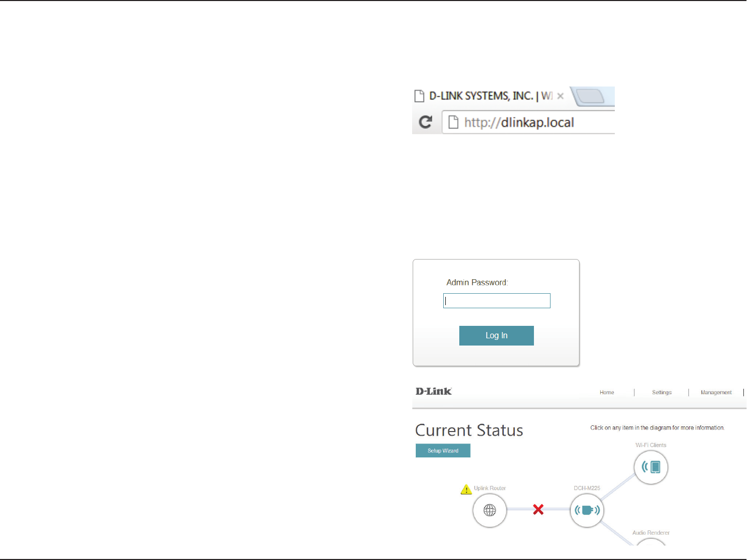Click the page icon in the address bar
This screenshot has width=747, height=560.
[454, 122]
